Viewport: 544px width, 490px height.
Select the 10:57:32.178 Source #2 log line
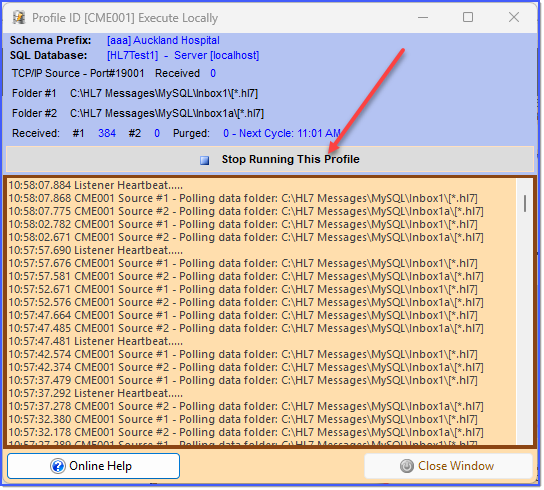coord(246,432)
